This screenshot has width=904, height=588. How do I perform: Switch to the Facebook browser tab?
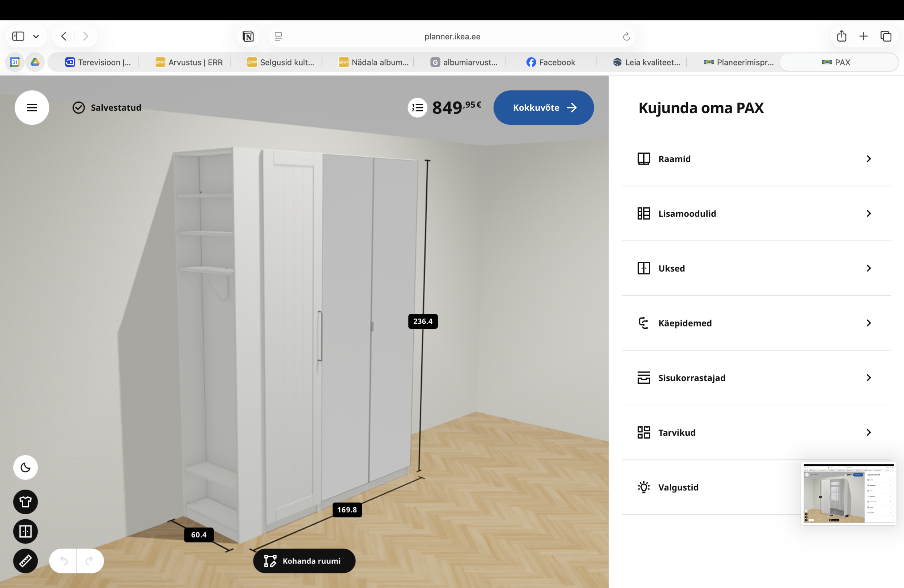point(550,62)
